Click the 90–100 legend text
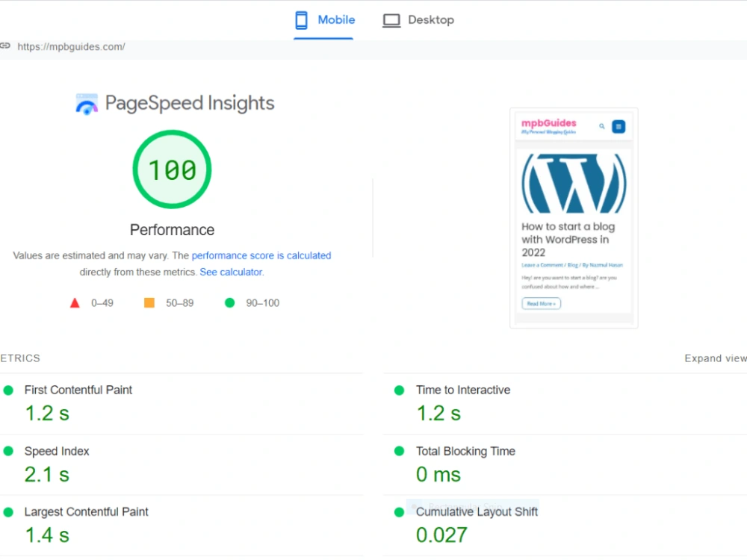747x560 pixels. [x=262, y=303]
